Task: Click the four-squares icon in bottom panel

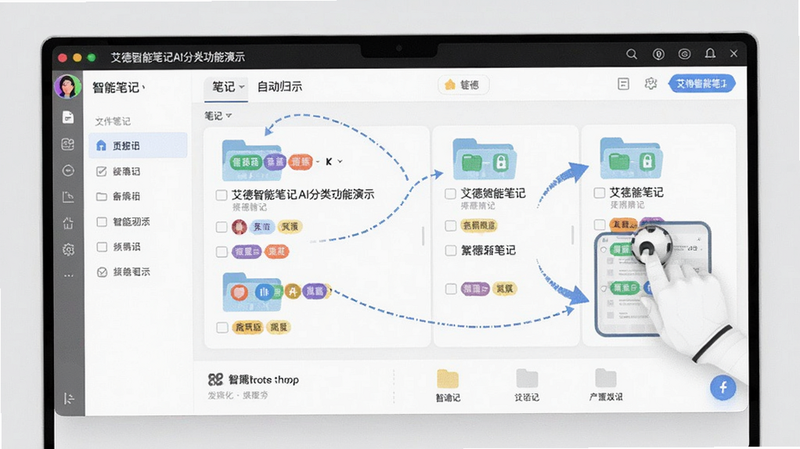Action: click(215, 379)
